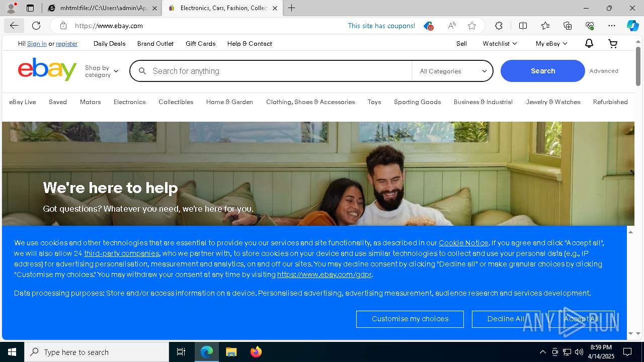Select the Sporting Goods category
Image resolution: width=644 pixels, height=362 pixels.
click(417, 102)
